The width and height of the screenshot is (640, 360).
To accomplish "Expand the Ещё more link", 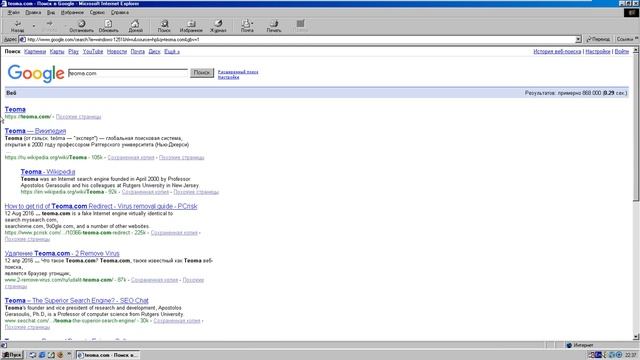I will 172,51.
